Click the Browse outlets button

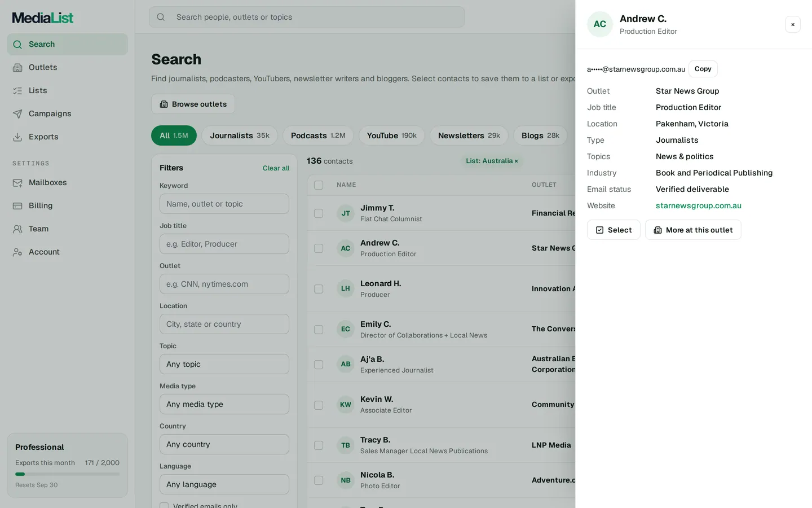coord(193,104)
